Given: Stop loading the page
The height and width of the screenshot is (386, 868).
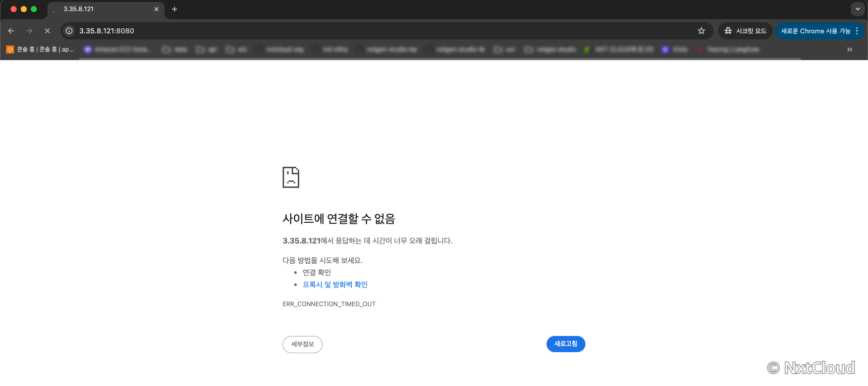Looking at the screenshot, I should point(47,31).
